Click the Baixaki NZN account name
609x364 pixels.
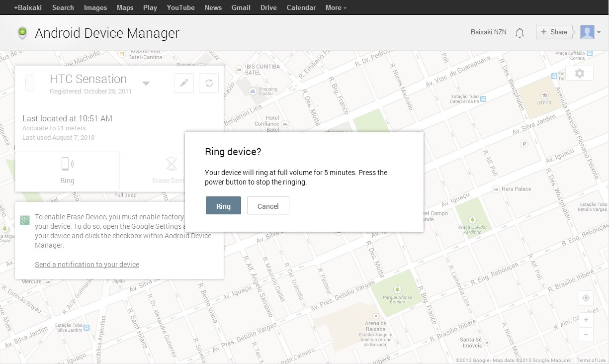(x=489, y=32)
